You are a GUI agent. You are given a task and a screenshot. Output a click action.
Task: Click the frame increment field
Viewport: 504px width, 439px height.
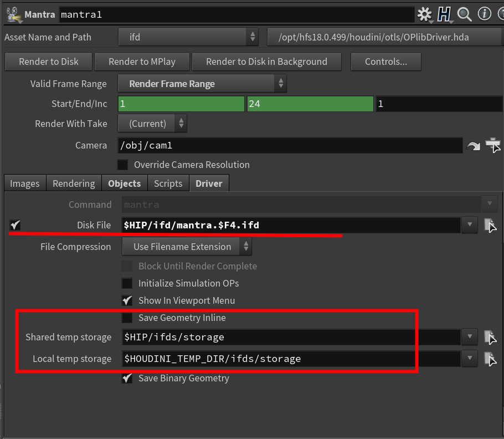(x=439, y=104)
